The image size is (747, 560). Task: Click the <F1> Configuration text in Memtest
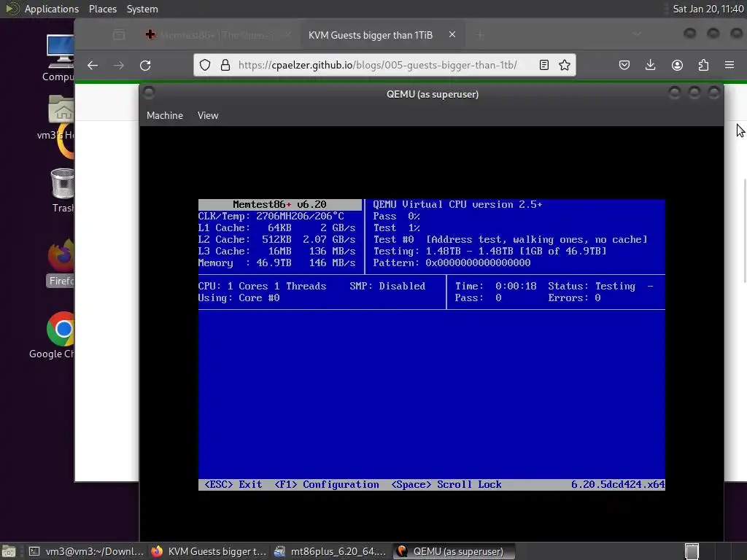(327, 484)
